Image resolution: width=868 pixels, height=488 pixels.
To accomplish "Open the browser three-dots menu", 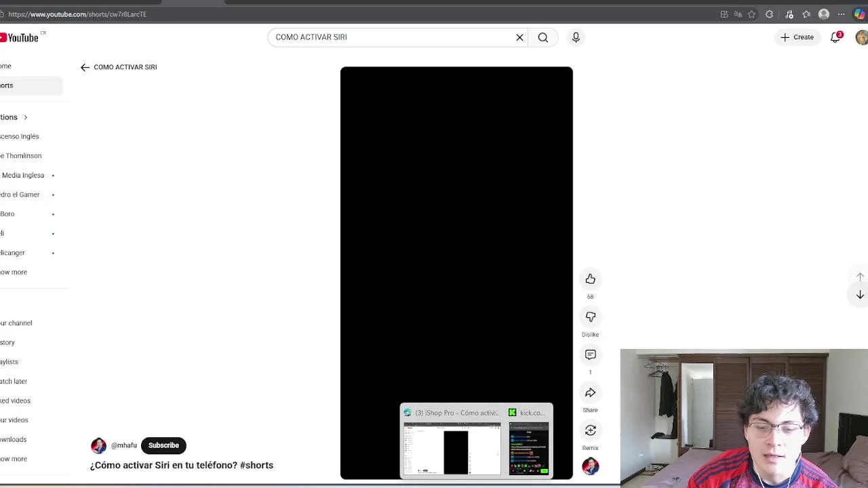I will pyautogui.click(x=842, y=14).
